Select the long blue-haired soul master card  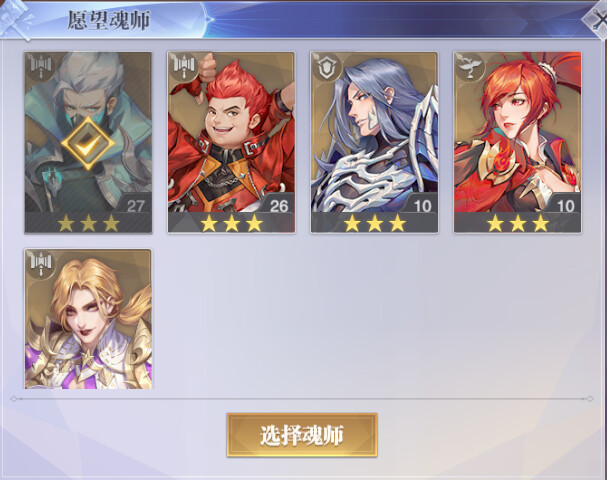tap(374, 142)
